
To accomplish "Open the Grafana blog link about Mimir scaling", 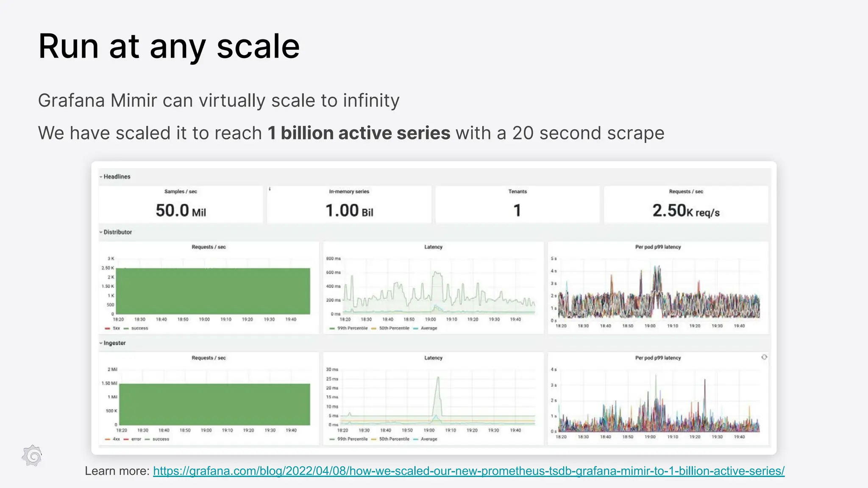I will tap(469, 471).
